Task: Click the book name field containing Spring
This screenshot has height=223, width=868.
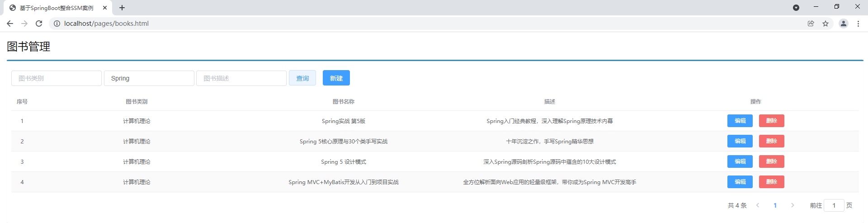Action: [149, 78]
